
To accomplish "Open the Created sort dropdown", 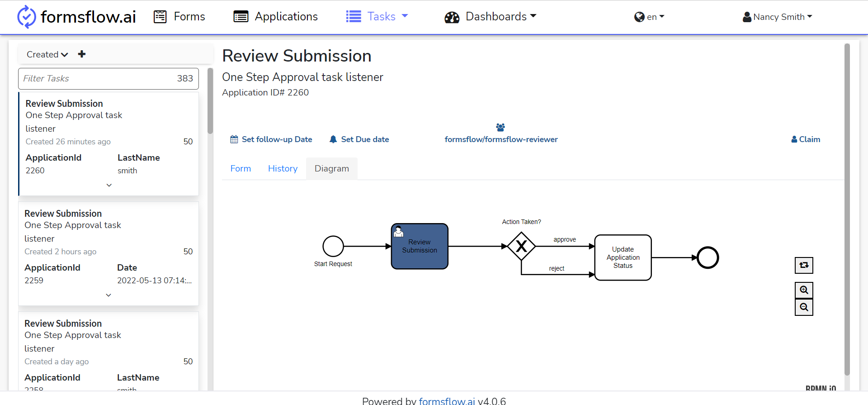I will pyautogui.click(x=47, y=54).
